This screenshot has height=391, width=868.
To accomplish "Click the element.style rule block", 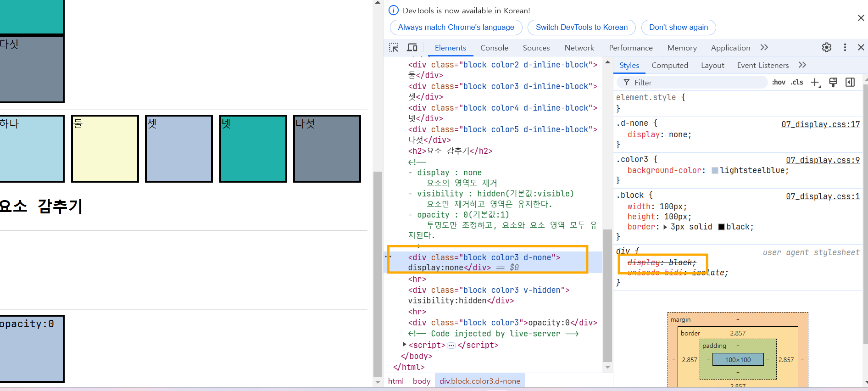I will (x=739, y=103).
